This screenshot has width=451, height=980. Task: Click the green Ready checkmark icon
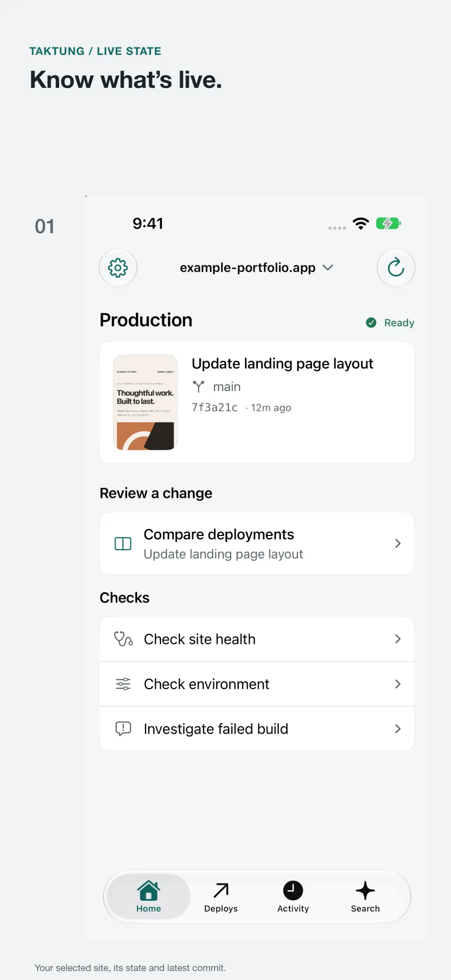pyautogui.click(x=371, y=323)
